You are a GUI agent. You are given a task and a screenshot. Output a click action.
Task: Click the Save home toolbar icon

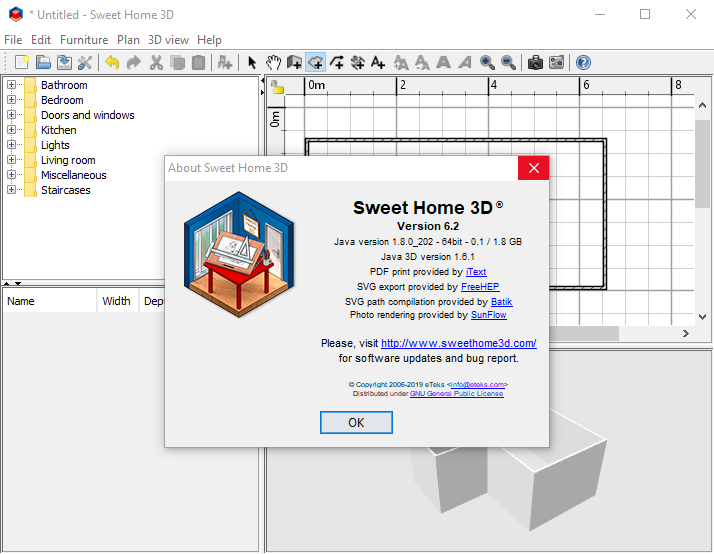64,62
